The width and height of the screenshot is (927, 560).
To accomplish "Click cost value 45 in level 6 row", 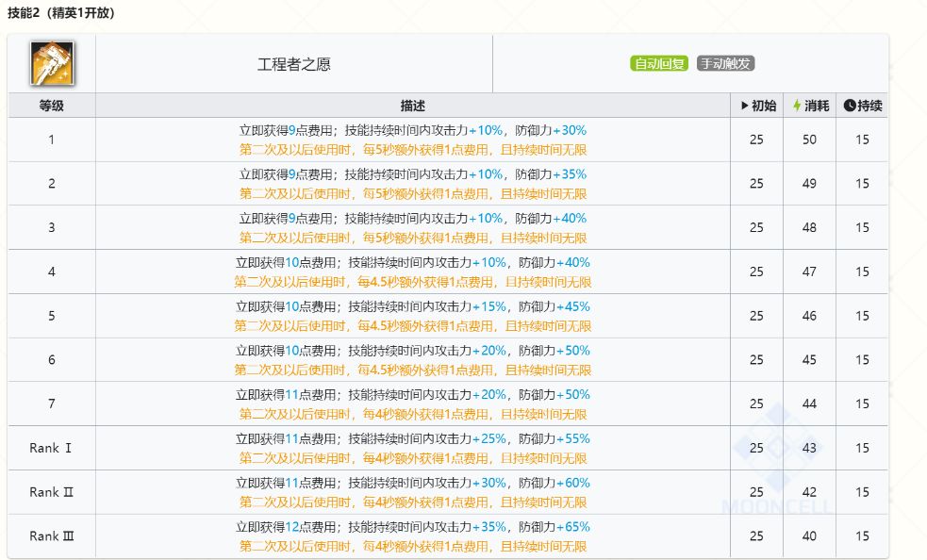I will (x=809, y=359).
